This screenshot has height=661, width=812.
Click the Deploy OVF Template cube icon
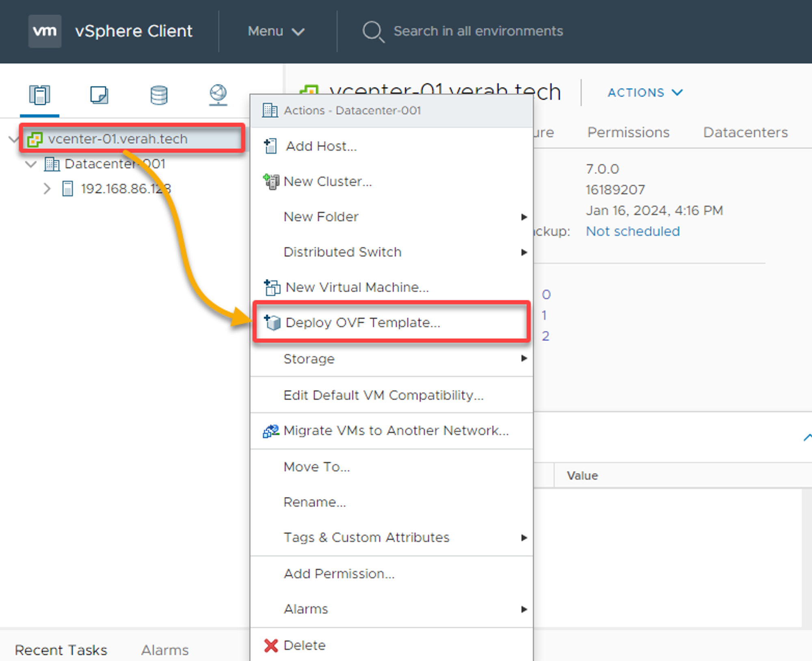[272, 323]
